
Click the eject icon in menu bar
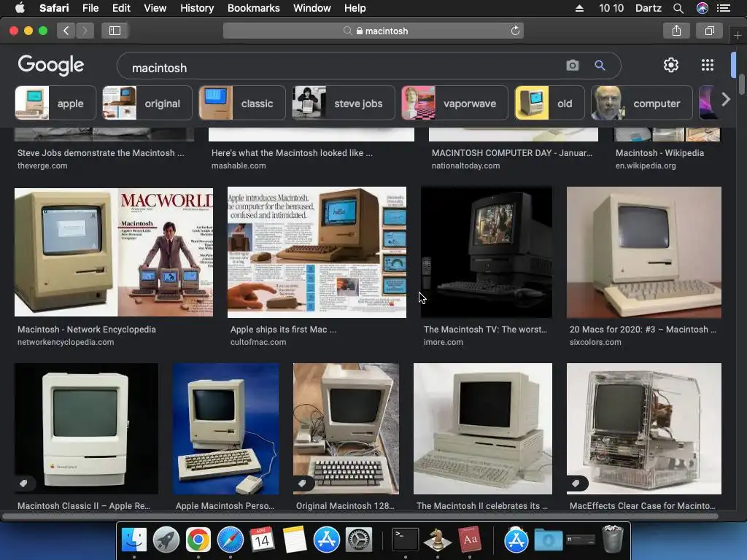click(579, 8)
